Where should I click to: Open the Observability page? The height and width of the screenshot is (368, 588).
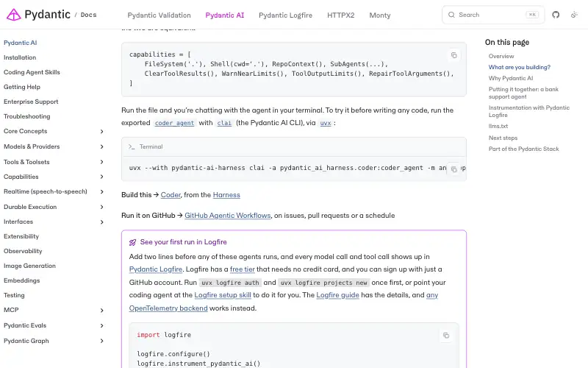click(x=23, y=251)
